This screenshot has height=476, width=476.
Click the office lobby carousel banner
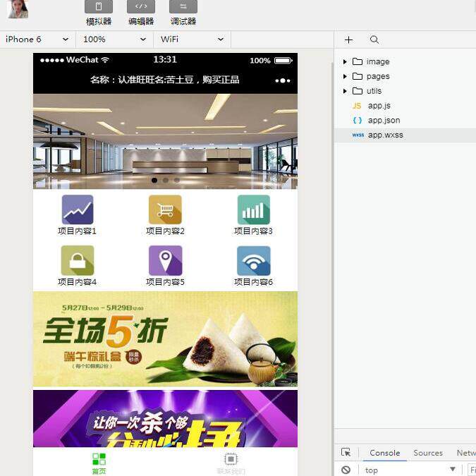click(165, 141)
